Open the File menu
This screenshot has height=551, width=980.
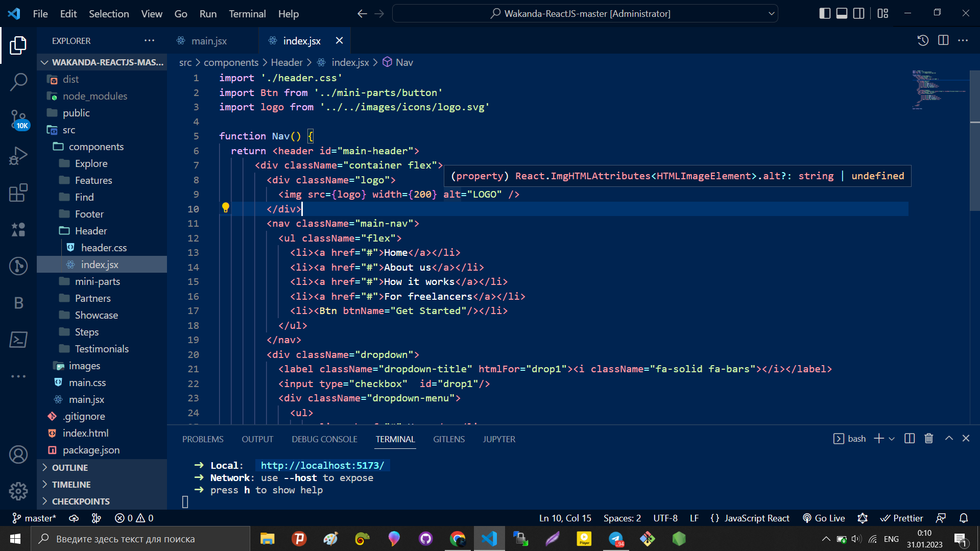tap(40, 14)
